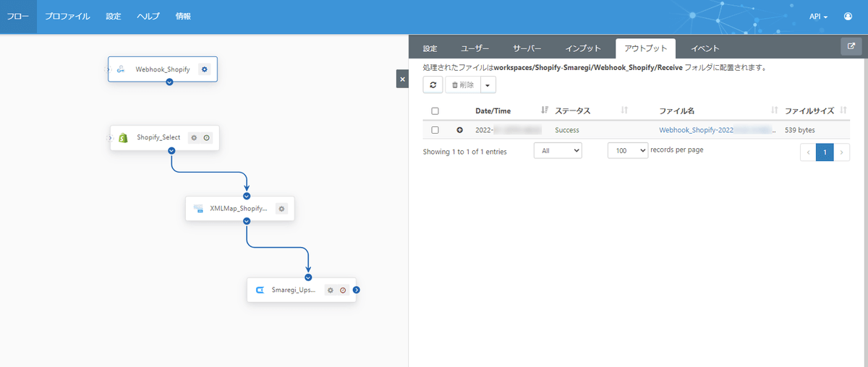868x367 pixels.
Task: Sort by ファイル名 column sort icon
Action: [x=774, y=111]
